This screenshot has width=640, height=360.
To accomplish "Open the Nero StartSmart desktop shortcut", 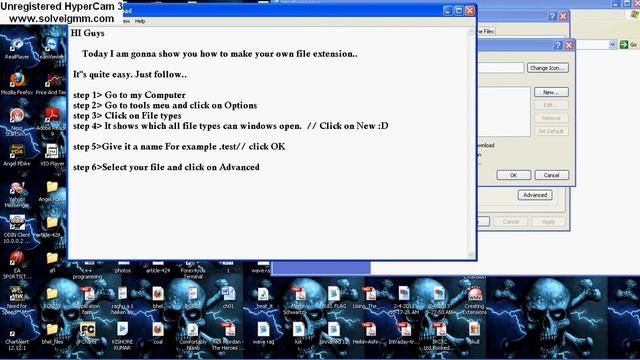I will point(17,116).
